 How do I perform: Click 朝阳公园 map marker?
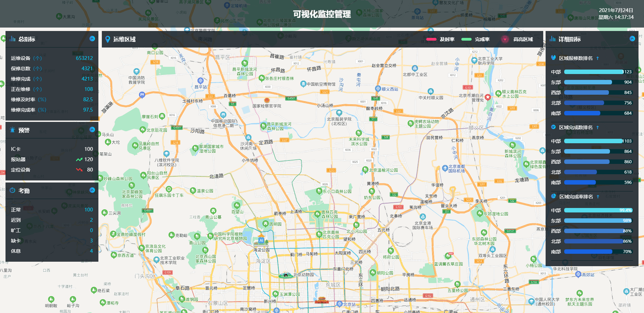tap(373, 272)
